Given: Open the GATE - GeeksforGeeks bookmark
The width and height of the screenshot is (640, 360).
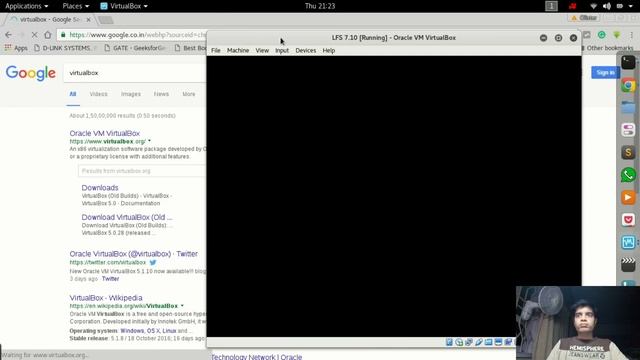Looking at the screenshot, I should pyautogui.click(x=136, y=48).
